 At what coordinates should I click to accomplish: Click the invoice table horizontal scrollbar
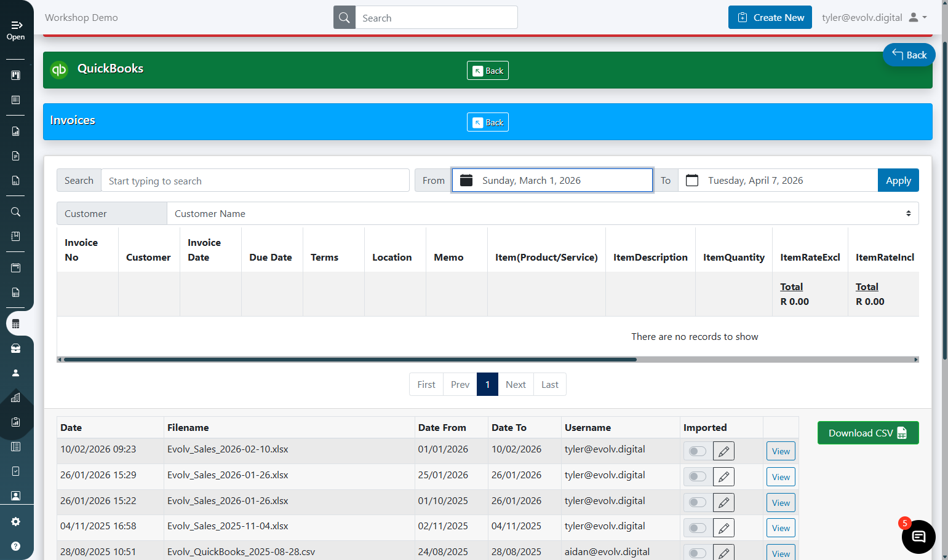click(350, 360)
